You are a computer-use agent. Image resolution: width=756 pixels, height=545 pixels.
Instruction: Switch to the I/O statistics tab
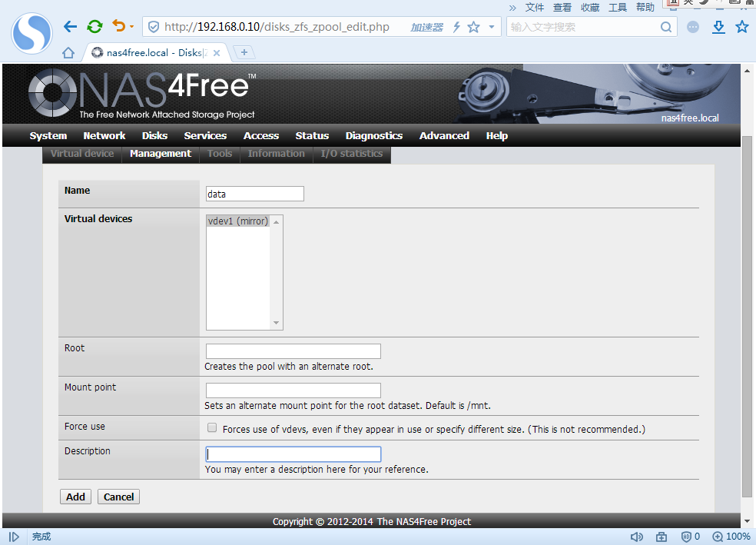click(x=352, y=154)
